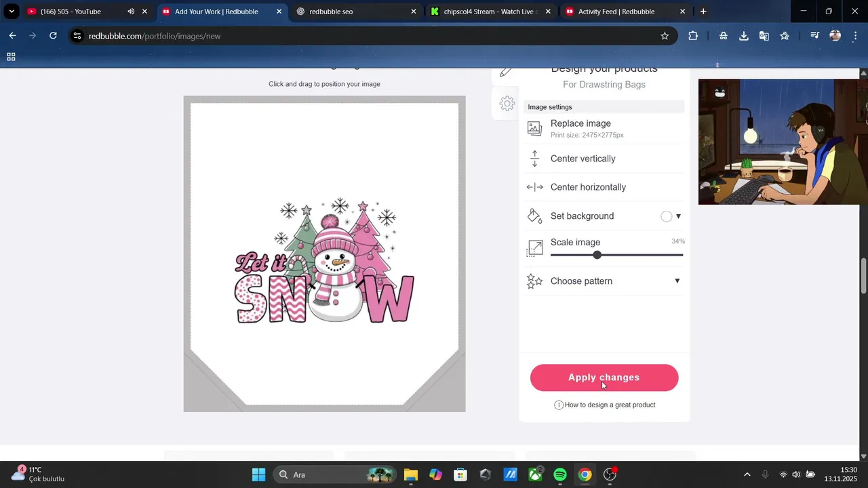Open OBS Studio from the taskbar

[610, 475]
